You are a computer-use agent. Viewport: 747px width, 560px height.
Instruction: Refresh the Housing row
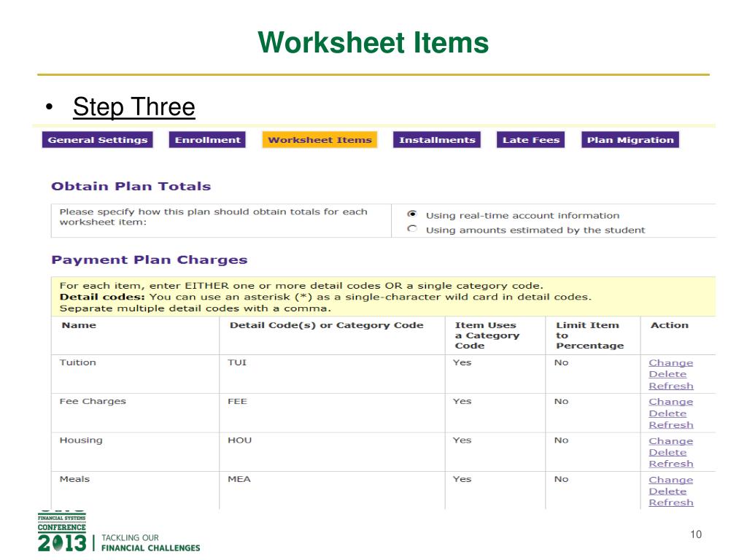[x=671, y=464]
